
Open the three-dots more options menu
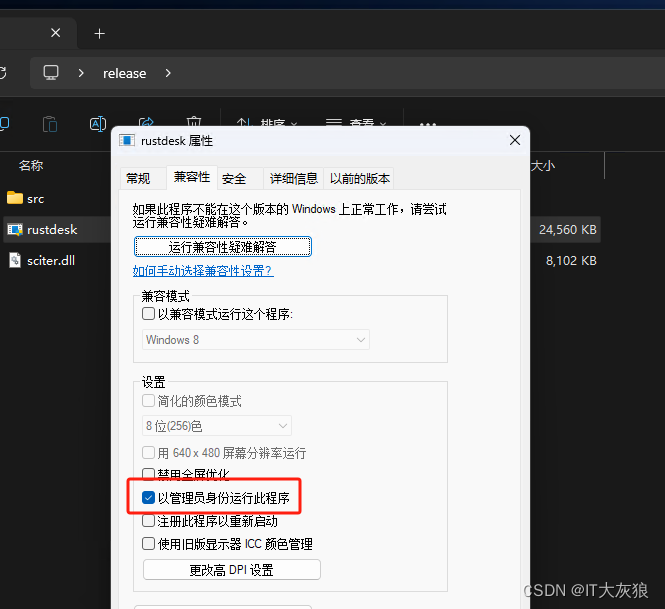pos(428,124)
